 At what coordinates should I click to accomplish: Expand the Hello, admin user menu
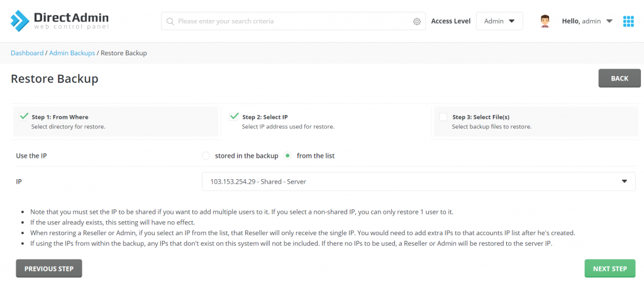587,21
